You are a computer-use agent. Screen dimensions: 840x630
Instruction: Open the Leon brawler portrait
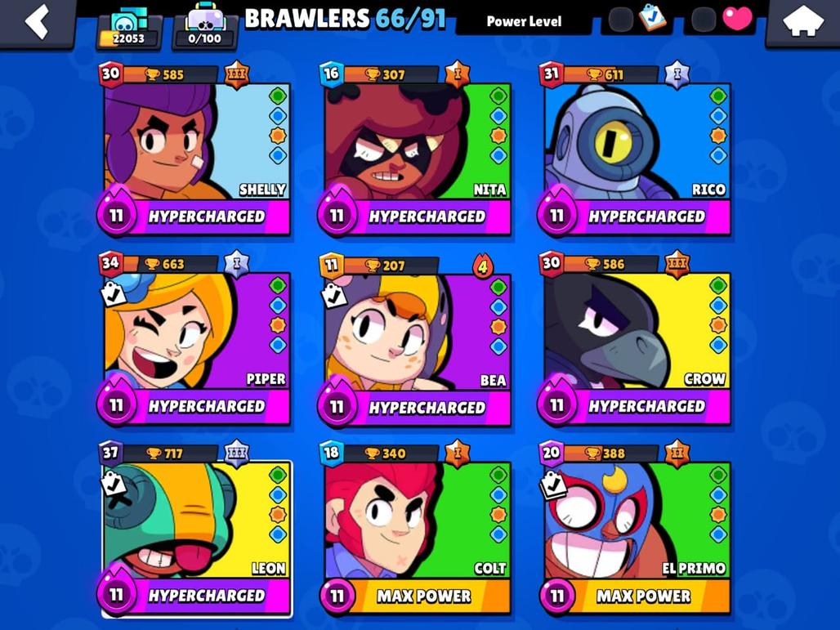click(x=197, y=520)
